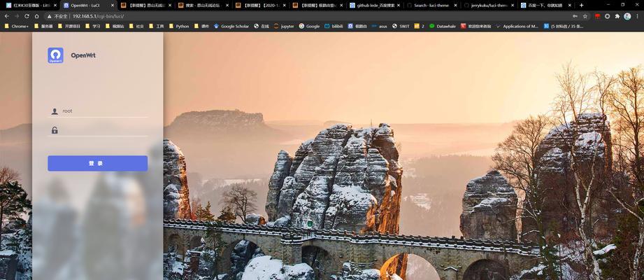
Task: Click the red flag extension icon
Action: 597,16
